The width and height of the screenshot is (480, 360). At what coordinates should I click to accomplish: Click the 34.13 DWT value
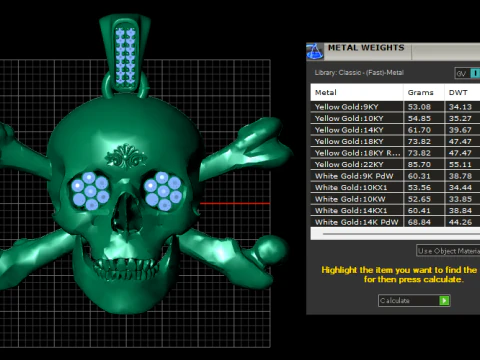pos(460,107)
